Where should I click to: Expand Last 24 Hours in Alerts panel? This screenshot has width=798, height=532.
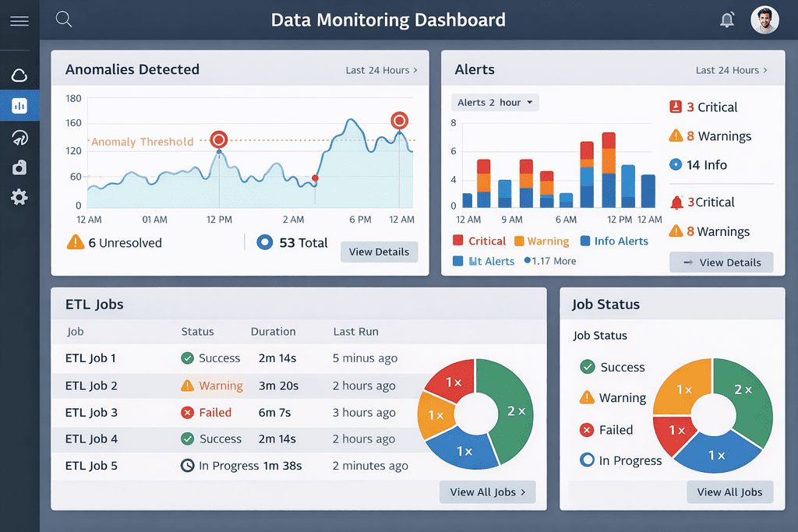(x=731, y=70)
